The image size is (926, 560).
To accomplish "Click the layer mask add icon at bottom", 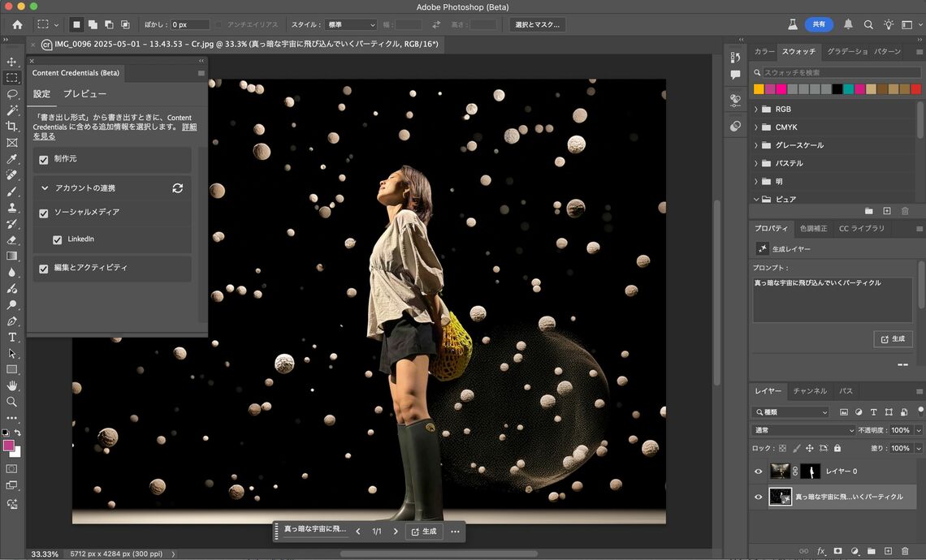I will pos(837,550).
